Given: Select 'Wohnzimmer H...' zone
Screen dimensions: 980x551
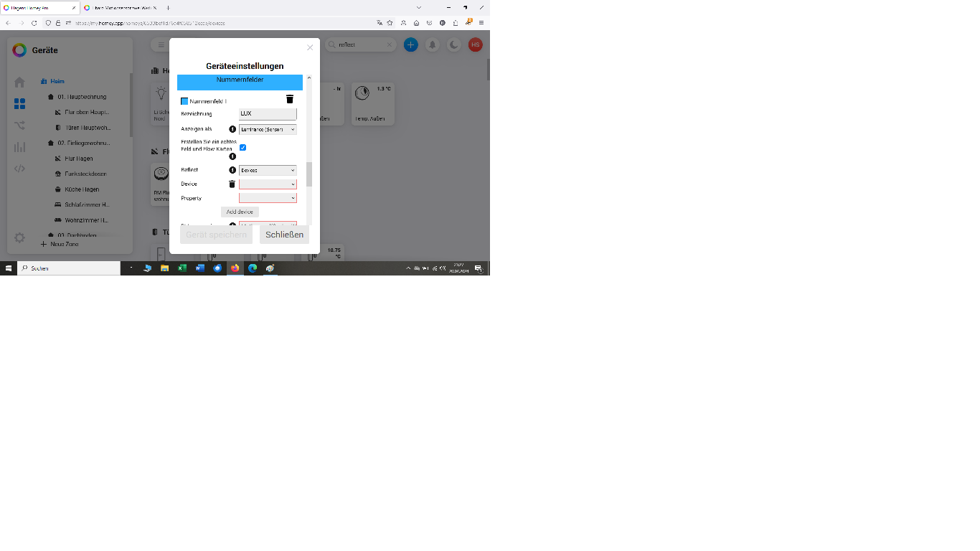Looking at the screenshot, I should (x=86, y=221).
